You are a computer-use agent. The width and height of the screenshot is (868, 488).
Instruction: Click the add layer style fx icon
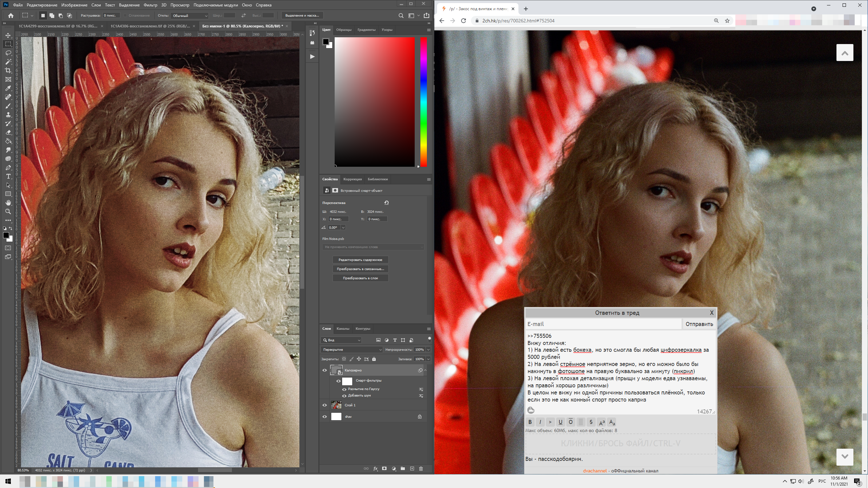[375, 469]
